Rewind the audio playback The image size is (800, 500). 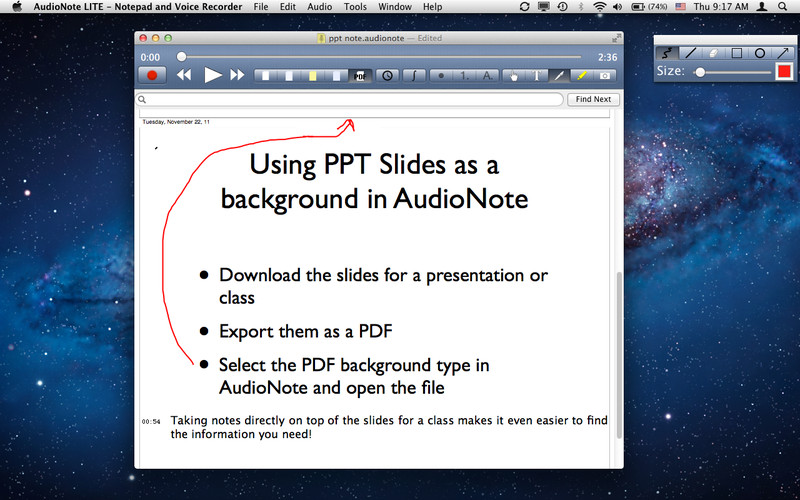pos(184,76)
